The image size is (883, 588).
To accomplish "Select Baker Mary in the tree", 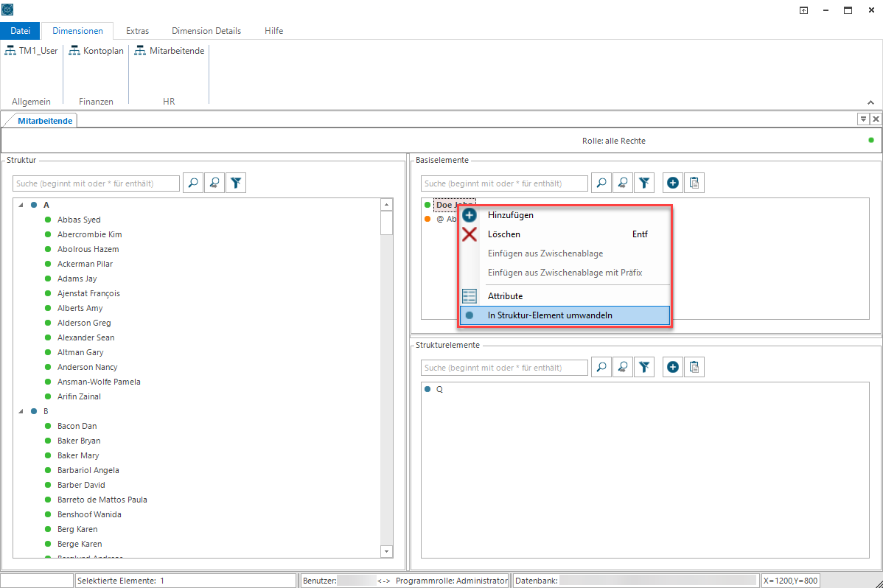I will (78, 455).
